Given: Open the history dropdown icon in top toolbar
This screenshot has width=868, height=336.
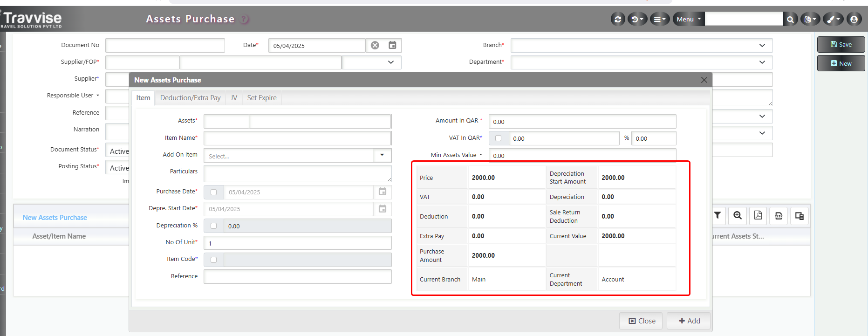Looking at the screenshot, I should (637, 19).
